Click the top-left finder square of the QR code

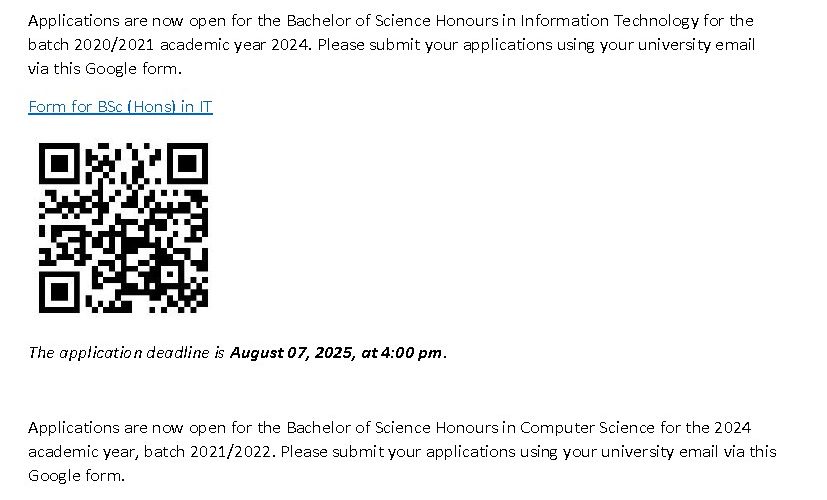tap(59, 164)
